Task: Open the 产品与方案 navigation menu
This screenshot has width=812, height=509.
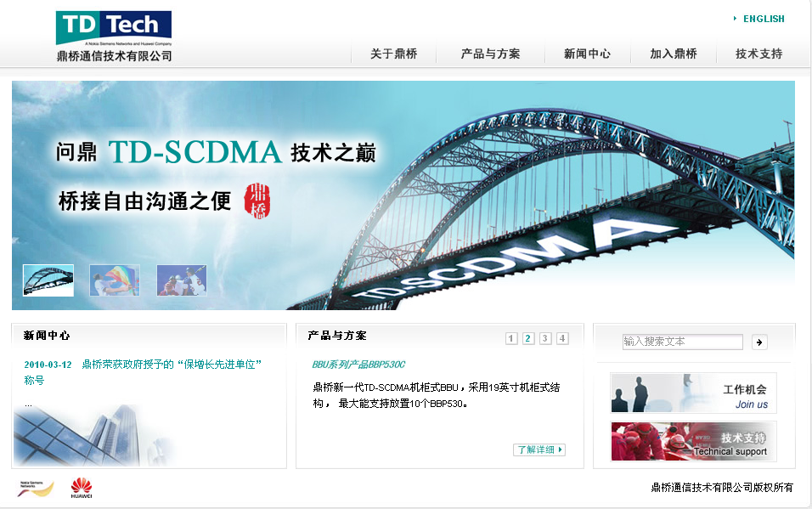Action: pyautogui.click(x=490, y=54)
